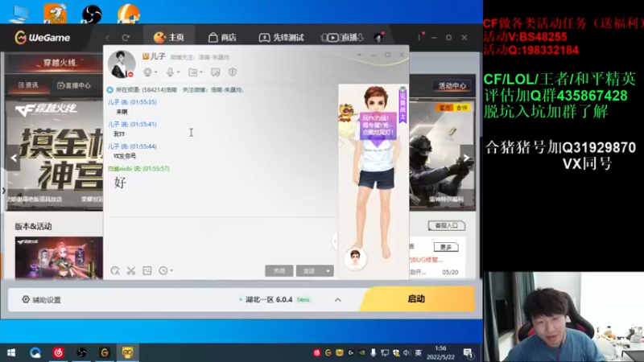Open the 主页 home tab

(x=169, y=38)
